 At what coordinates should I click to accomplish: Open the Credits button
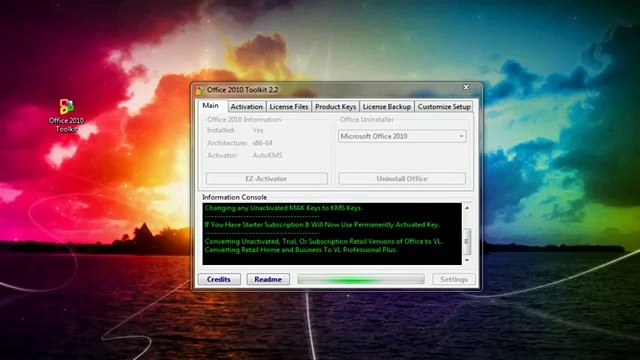click(x=219, y=279)
